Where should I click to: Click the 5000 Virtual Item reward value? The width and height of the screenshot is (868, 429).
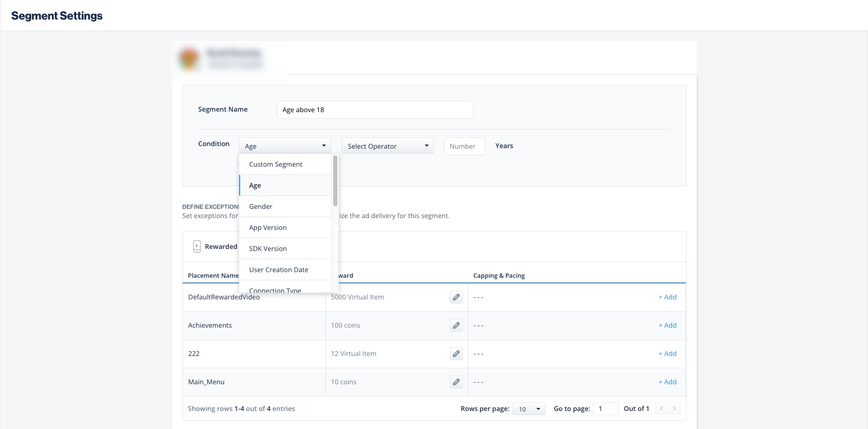coord(357,297)
